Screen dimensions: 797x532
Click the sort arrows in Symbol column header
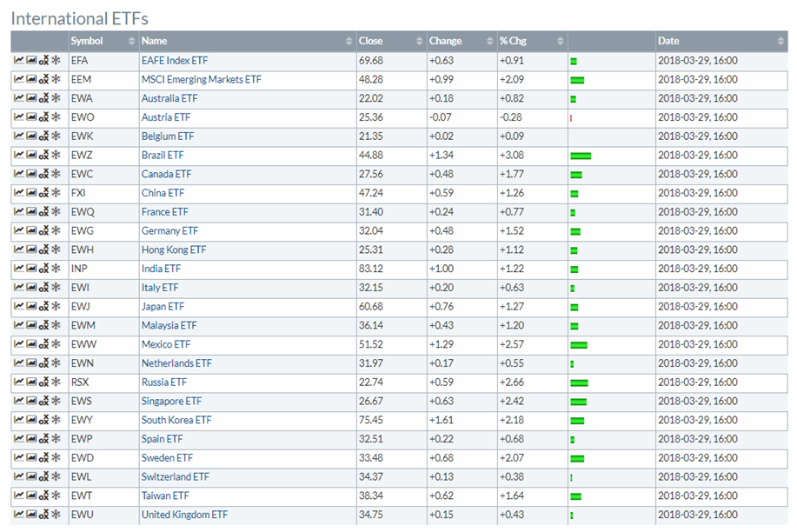[131, 42]
